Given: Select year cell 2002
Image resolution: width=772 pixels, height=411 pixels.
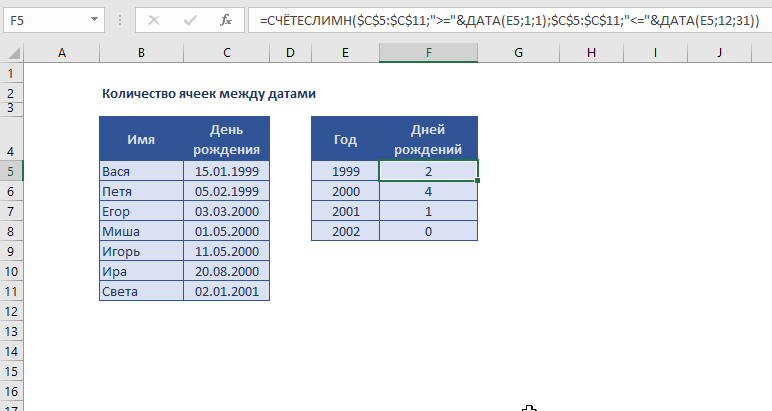Looking at the screenshot, I should [x=345, y=231].
